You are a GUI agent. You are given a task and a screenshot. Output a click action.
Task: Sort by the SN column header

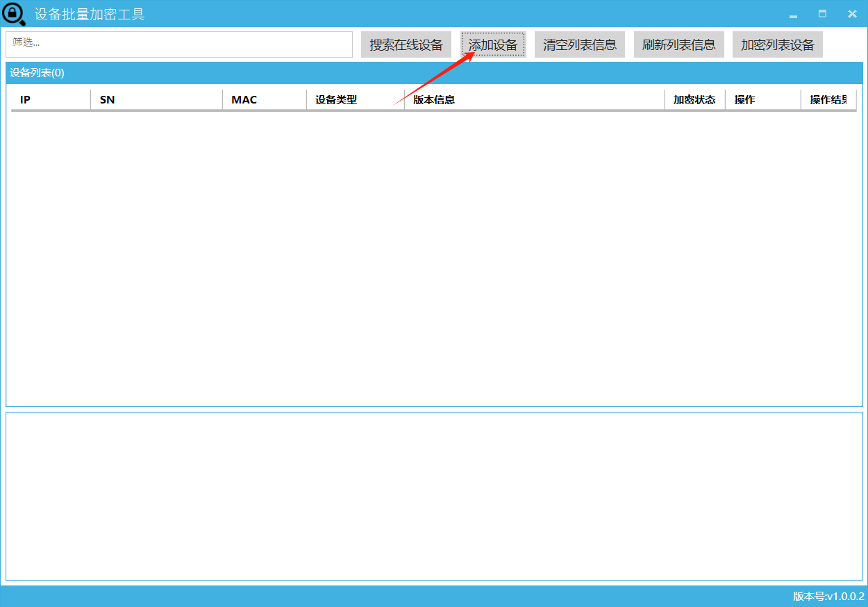[157, 100]
